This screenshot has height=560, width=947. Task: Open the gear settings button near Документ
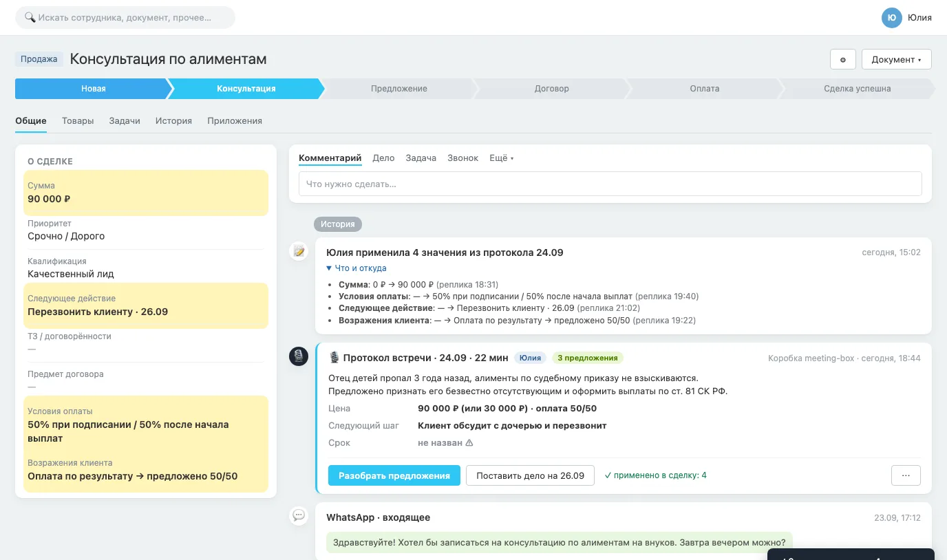pyautogui.click(x=842, y=59)
